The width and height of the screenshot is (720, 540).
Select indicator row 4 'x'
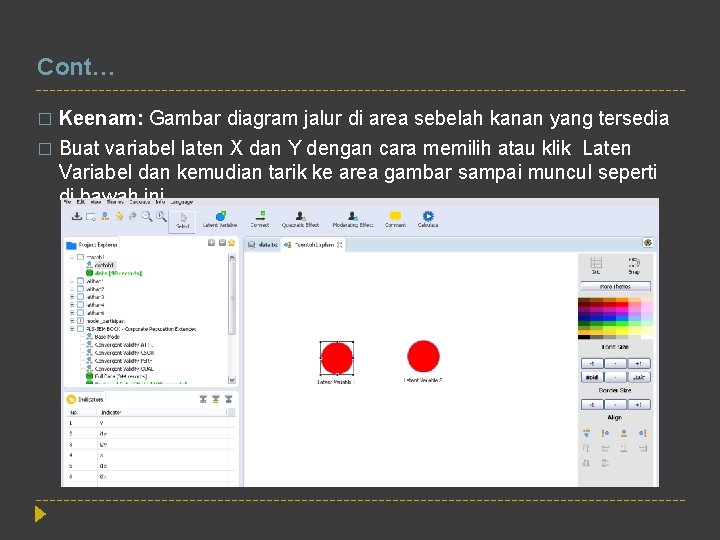[x=151, y=455]
